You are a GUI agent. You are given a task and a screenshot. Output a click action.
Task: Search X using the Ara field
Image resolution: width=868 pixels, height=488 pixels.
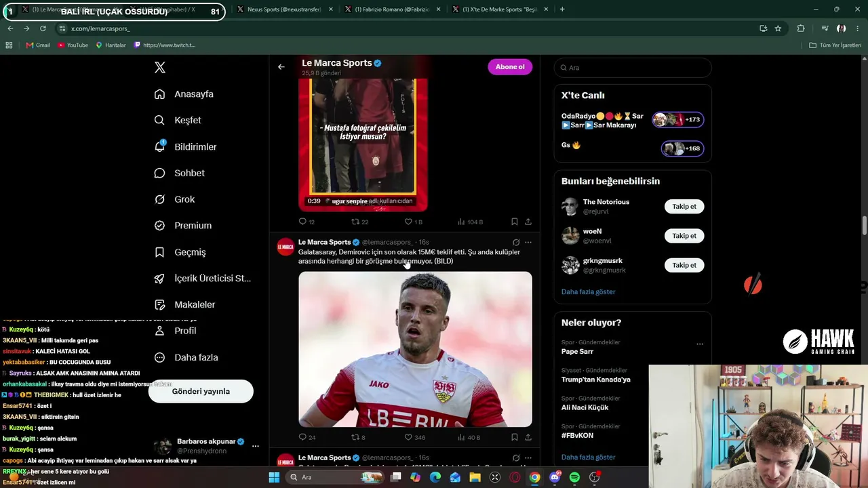(x=633, y=68)
